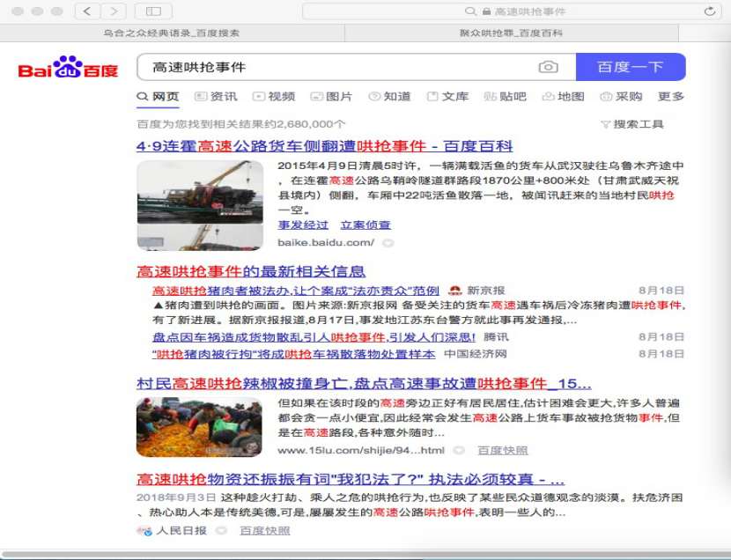Click the Baidu logo
This screenshot has width=731, height=560.
click(x=66, y=68)
